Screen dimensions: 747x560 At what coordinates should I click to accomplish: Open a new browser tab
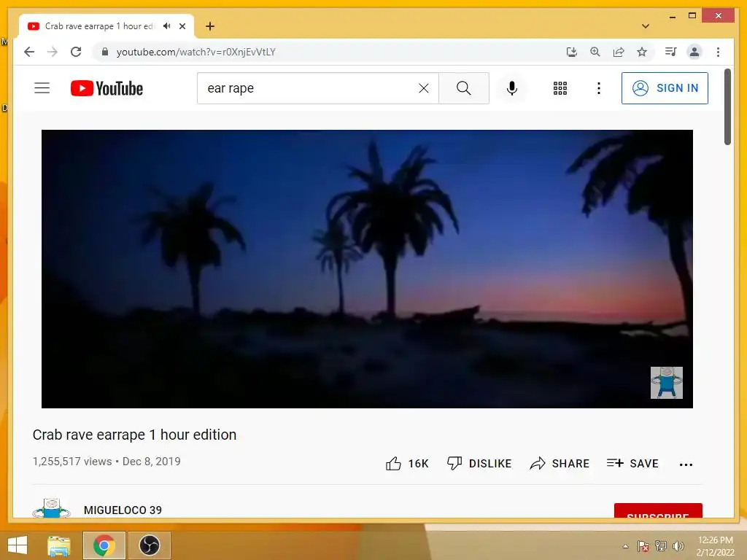pos(210,26)
